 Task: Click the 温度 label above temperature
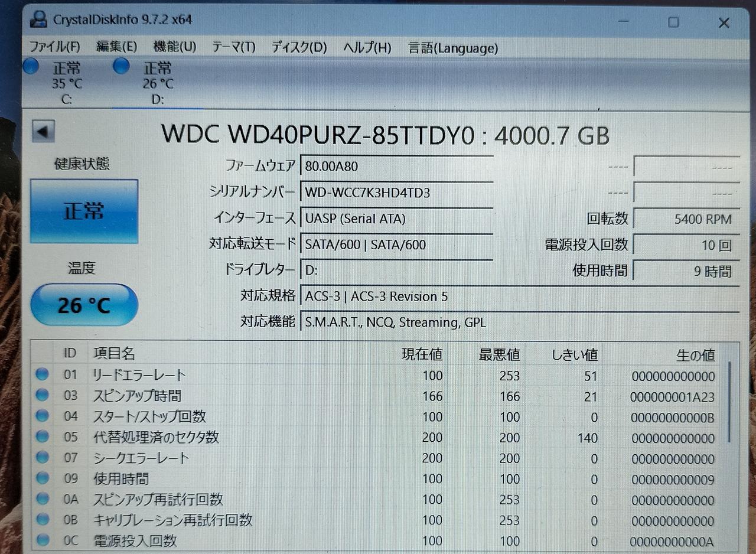coord(82,268)
